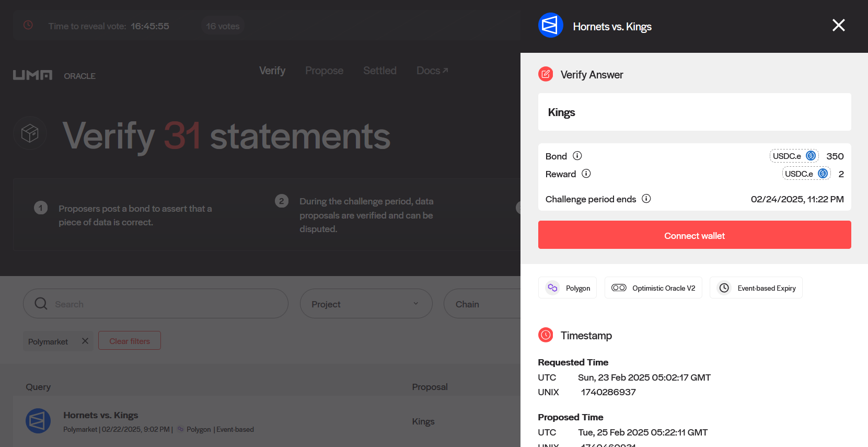
Task: Connect wallet to verify the answer
Action: click(x=695, y=235)
